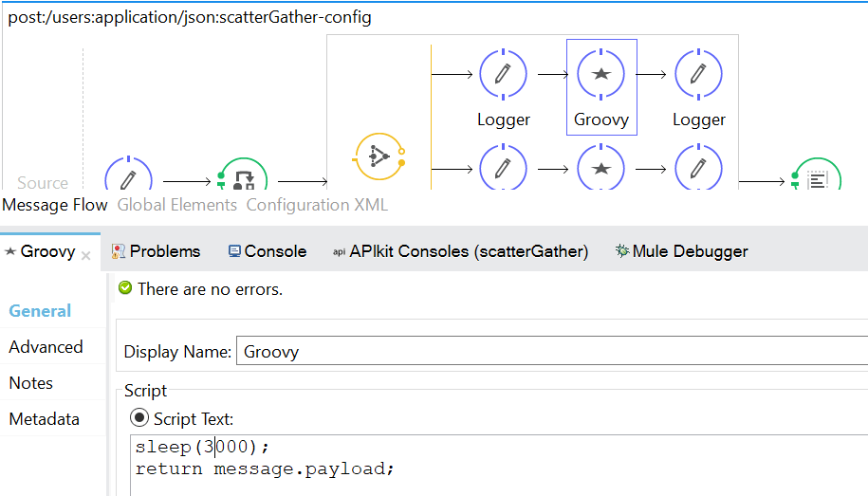The image size is (868, 496).
Task: Open the Advanced settings section
Action: (46, 347)
